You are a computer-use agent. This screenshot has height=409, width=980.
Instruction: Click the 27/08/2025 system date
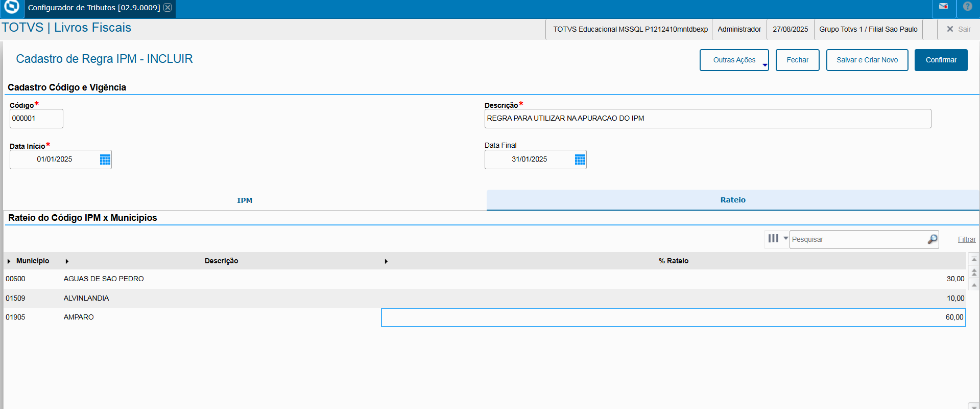[790, 29]
